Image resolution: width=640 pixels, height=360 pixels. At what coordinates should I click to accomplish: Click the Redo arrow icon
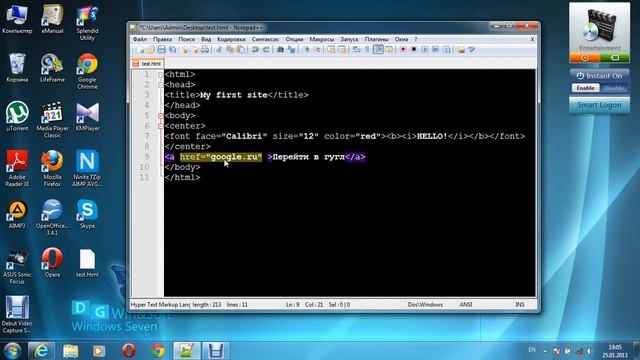tap(266, 50)
